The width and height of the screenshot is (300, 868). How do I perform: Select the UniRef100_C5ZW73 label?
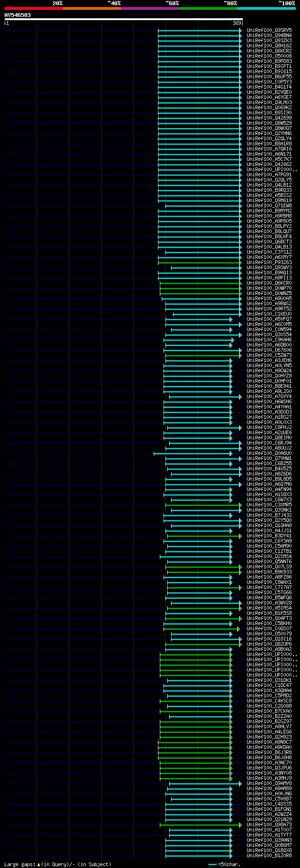point(269,355)
